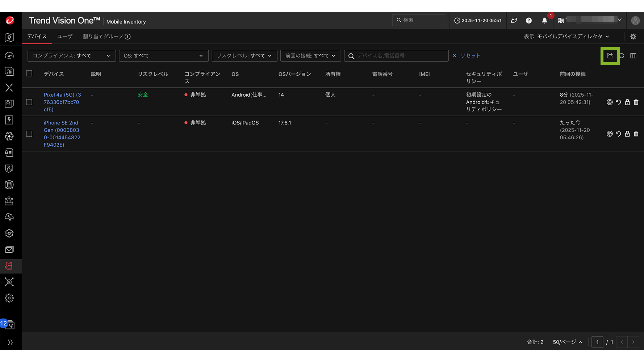
Task: Delete the Pixel 4a device
Action: [636, 102]
